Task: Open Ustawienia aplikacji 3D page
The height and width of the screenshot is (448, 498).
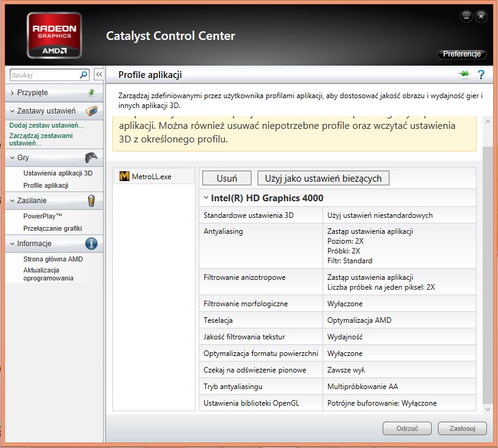Action: point(58,173)
